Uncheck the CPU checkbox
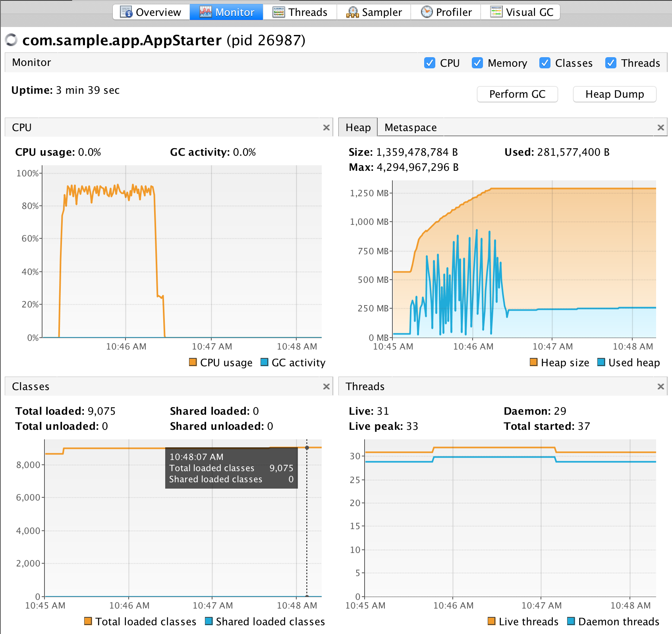Image resolution: width=672 pixels, height=634 pixels. tap(430, 63)
